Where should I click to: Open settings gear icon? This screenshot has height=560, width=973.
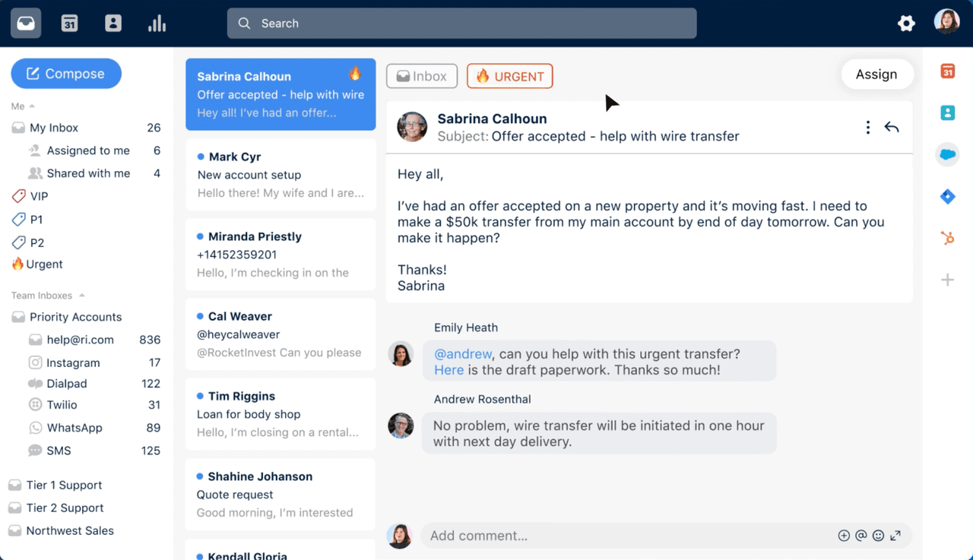point(906,24)
